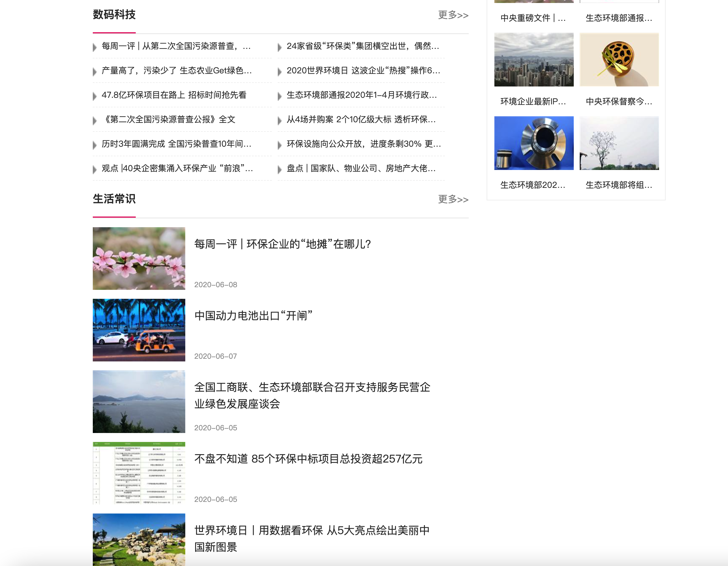
Task: Click arrow bullet beside 24家省级"环保类"集团
Action: point(280,47)
